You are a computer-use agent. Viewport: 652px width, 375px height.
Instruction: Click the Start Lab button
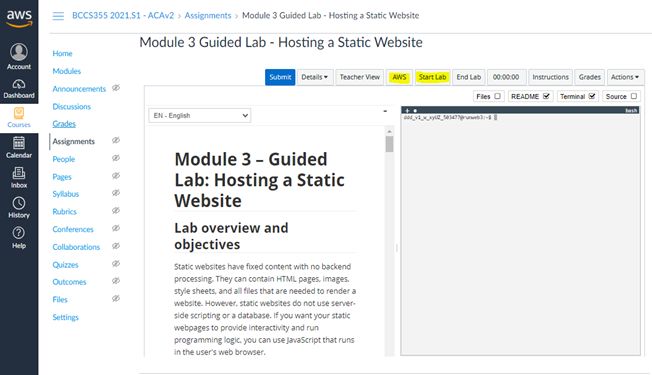pyautogui.click(x=432, y=77)
